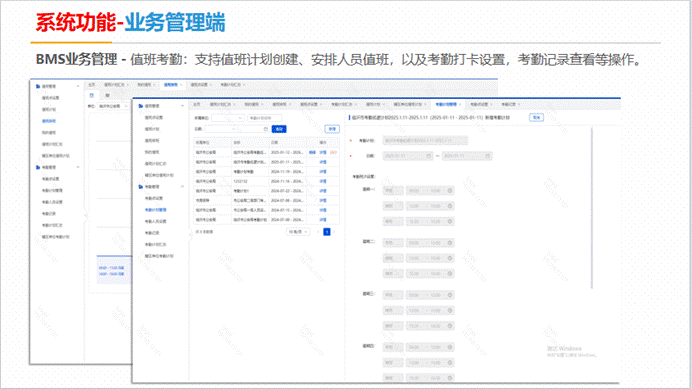Open 详情 link for the 1232132 row

(x=323, y=181)
